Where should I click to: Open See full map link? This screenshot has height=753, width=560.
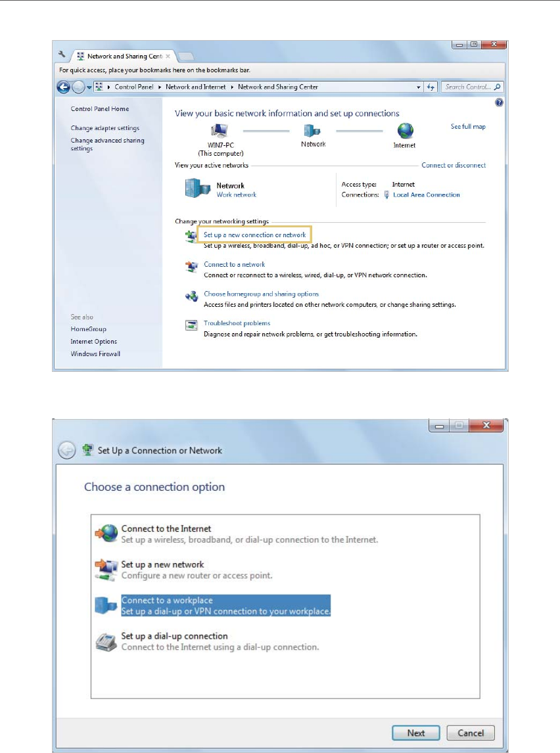(x=468, y=127)
